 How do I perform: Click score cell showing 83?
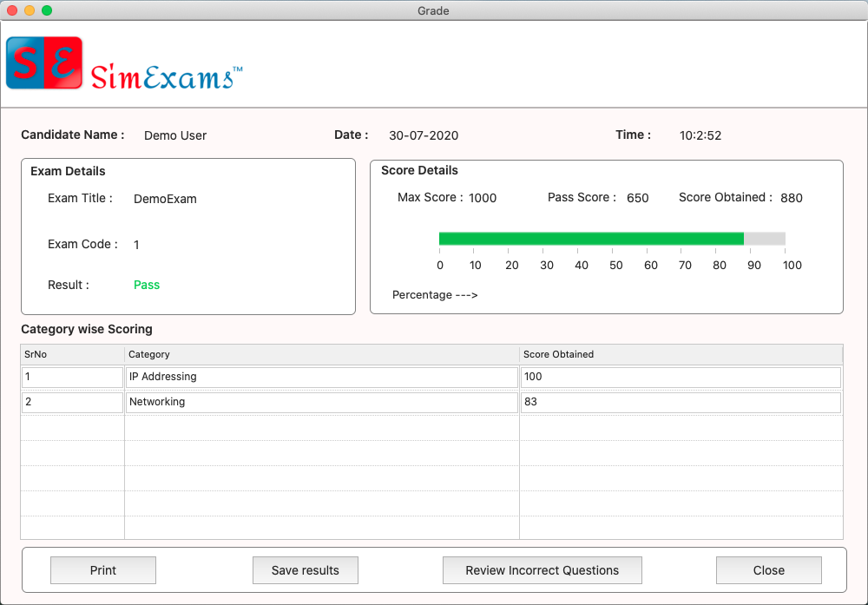[x=681, y=403]
